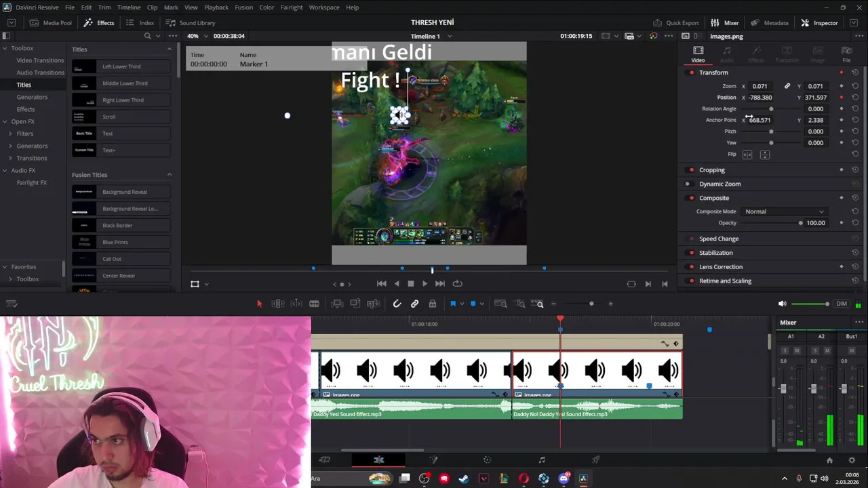Collapse the Open FX tree
Image resolution: width=868 pixels, height=488 pixels.
tap(4, 121)
